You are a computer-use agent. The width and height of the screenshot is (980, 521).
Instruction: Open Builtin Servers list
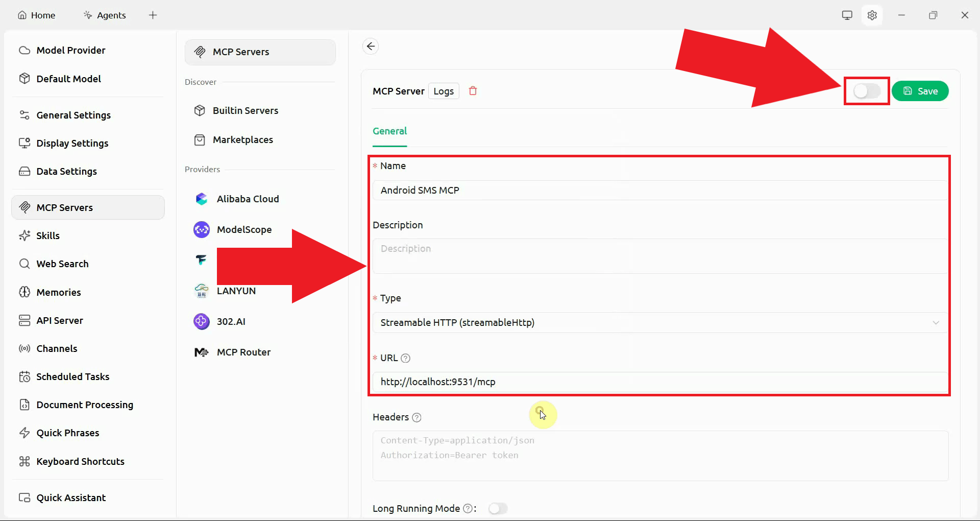coord(260,110)
